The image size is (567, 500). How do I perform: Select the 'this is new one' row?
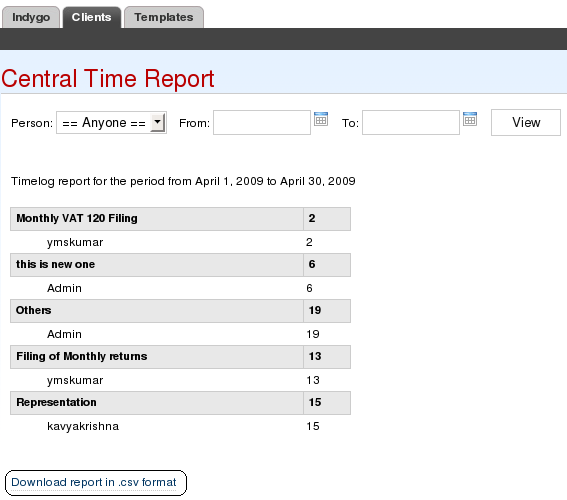click(180, 265)
